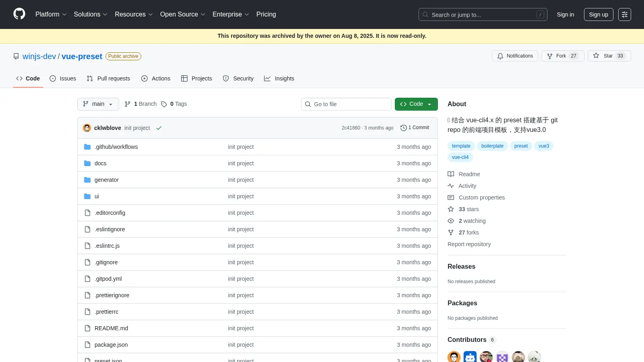The height and width of the screenshot is (362, 644).
Task: Click the .eslintignore file icon
Action: click(87, 229)
